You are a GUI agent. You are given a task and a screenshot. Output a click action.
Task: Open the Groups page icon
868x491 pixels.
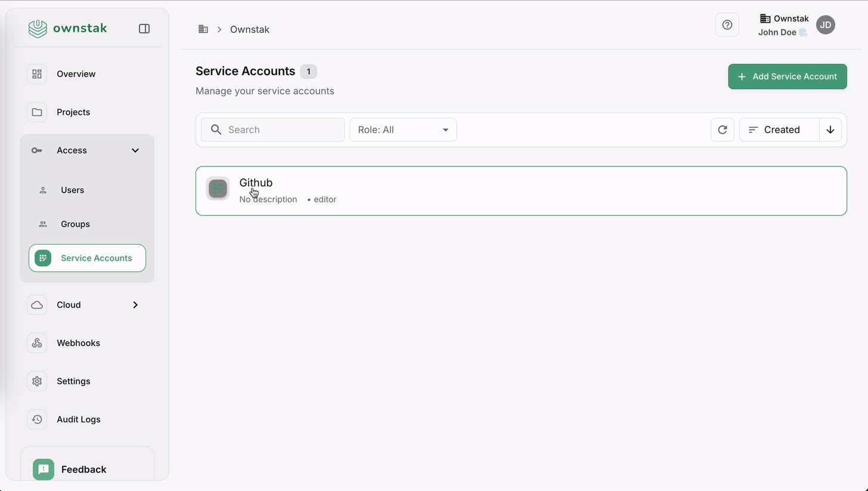(x=43, y=224)
